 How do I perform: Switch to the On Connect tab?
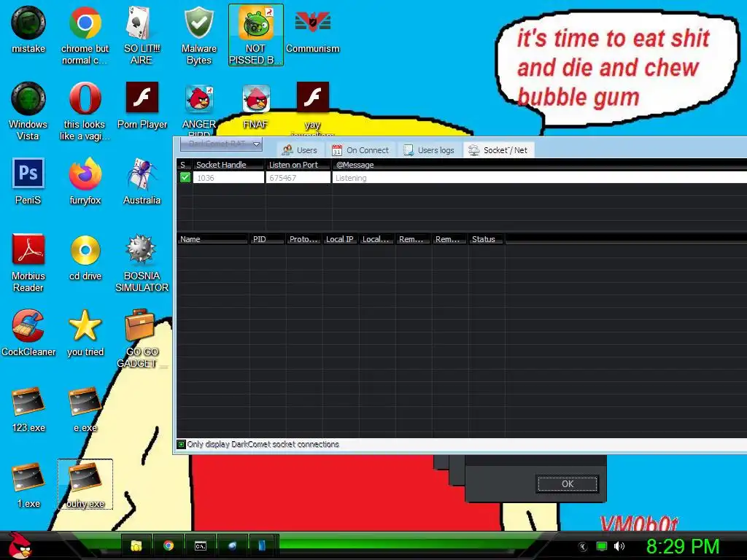[360, 150]
